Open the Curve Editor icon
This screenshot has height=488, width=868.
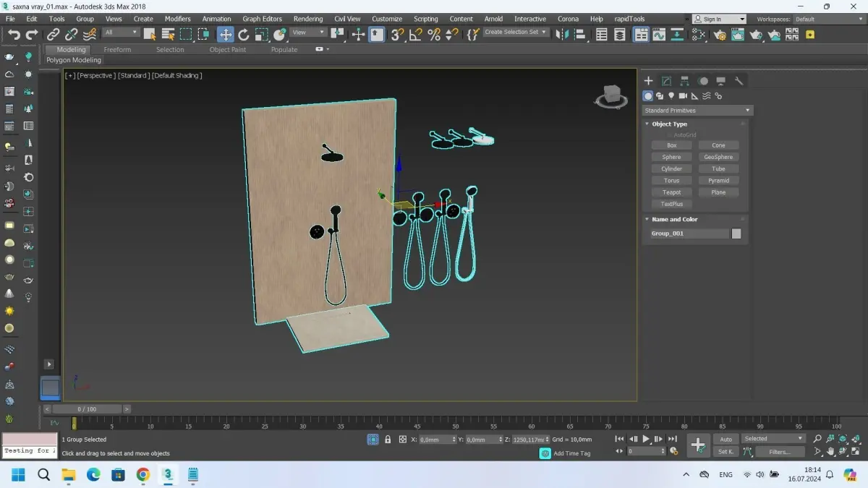[659, 34]
